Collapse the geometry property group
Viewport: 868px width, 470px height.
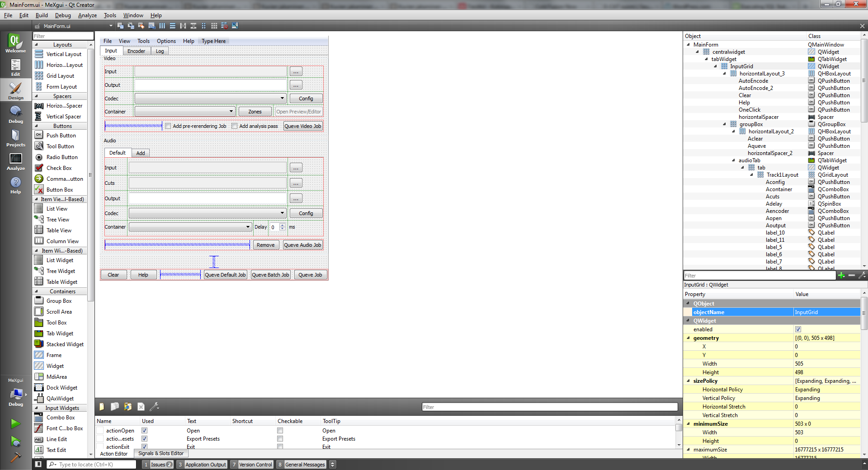(689, 338)
